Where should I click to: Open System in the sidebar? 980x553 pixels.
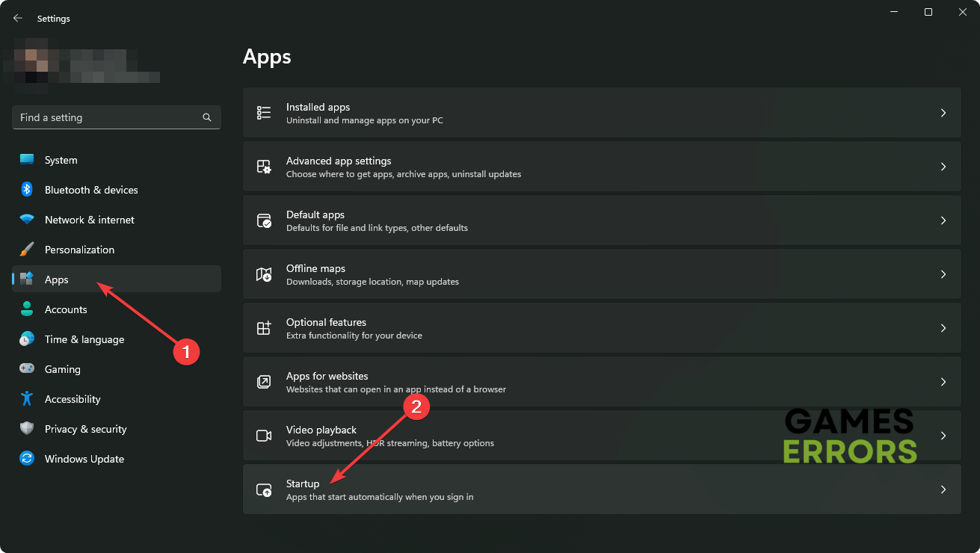61,160
